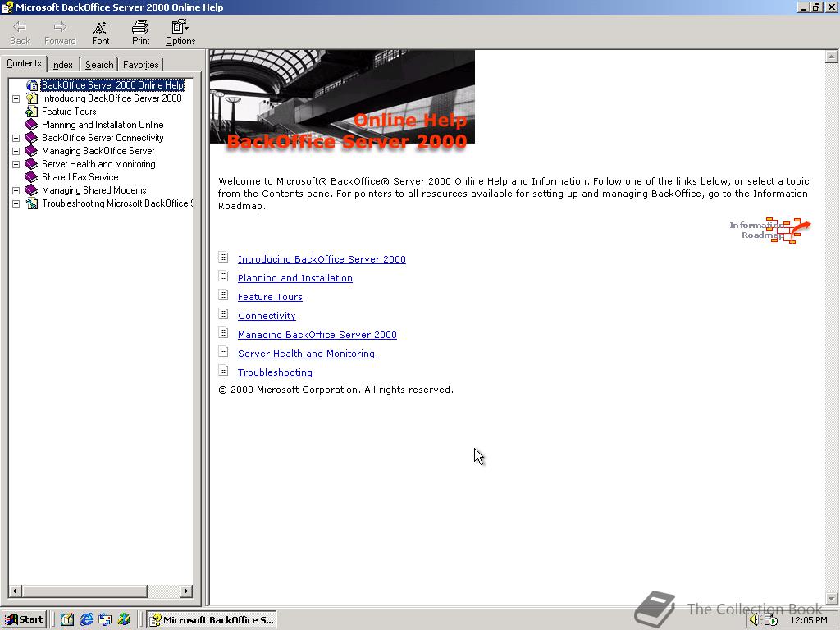
Task: Expand Troubleshooting Microsoft BackOffice node
Action: [x=16, y=204]
